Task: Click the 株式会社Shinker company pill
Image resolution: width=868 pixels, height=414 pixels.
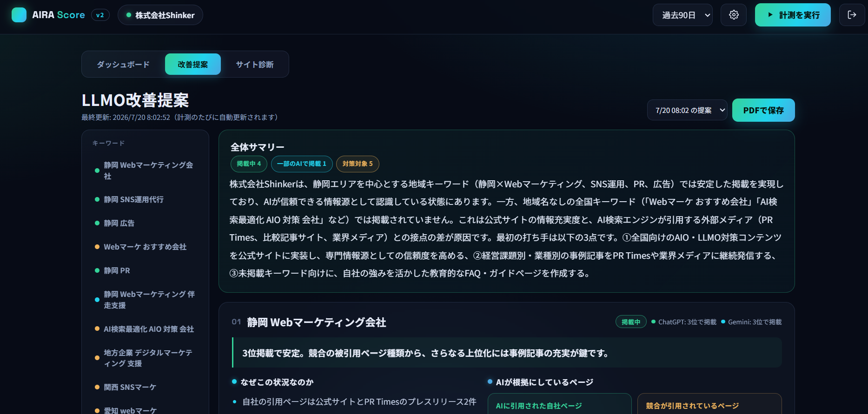Action: pos(160,15)
